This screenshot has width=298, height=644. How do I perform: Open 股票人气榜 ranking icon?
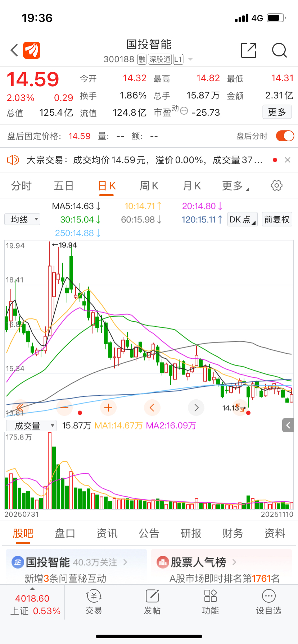[163, 562]
